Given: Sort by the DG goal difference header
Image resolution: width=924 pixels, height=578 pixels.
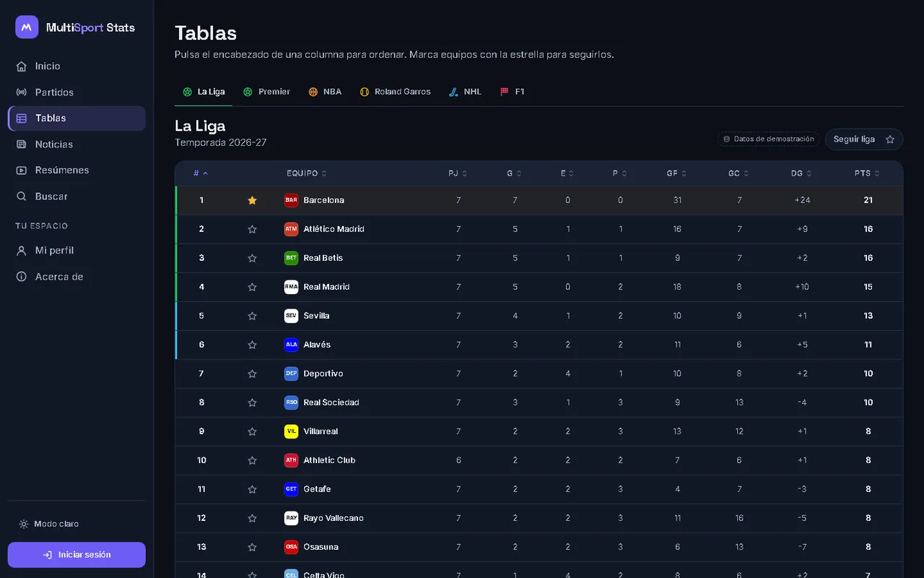Looking at the screenshot, I should pos(801,173).
